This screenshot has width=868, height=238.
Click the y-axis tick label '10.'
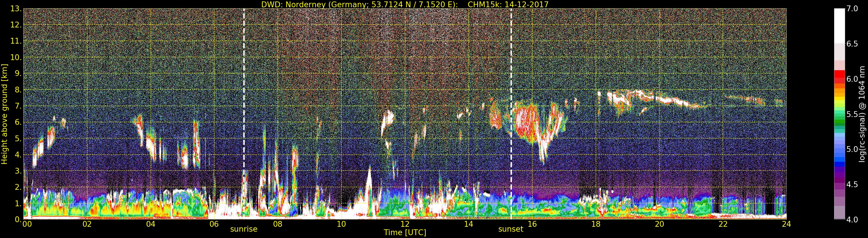[16, 57]
